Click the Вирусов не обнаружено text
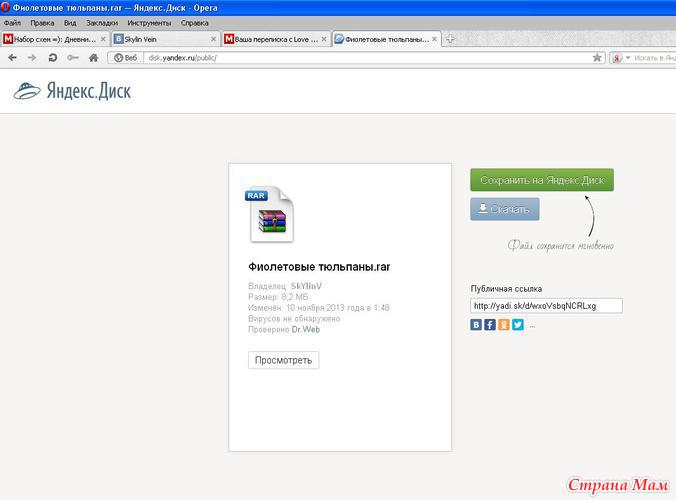Image resolution: width=676 pixels, height=500 pixels. coord(294,319)
